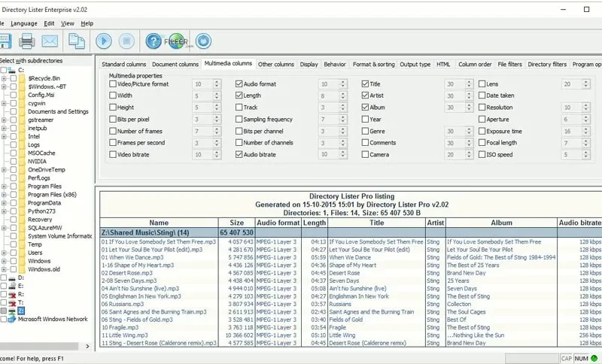This screenshot has height=364, width=602.
Task: Click the Name column header in listing
Action: point(159,223)
